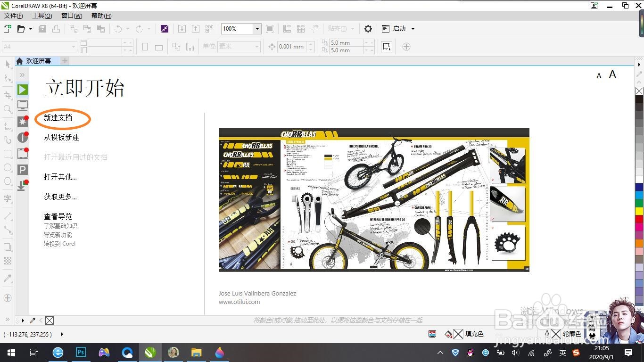Image resolution: width=644 pixels, height=362 pixels.
Task: Click the Open folder toolbar icon
Action: [x=21, y=29]
